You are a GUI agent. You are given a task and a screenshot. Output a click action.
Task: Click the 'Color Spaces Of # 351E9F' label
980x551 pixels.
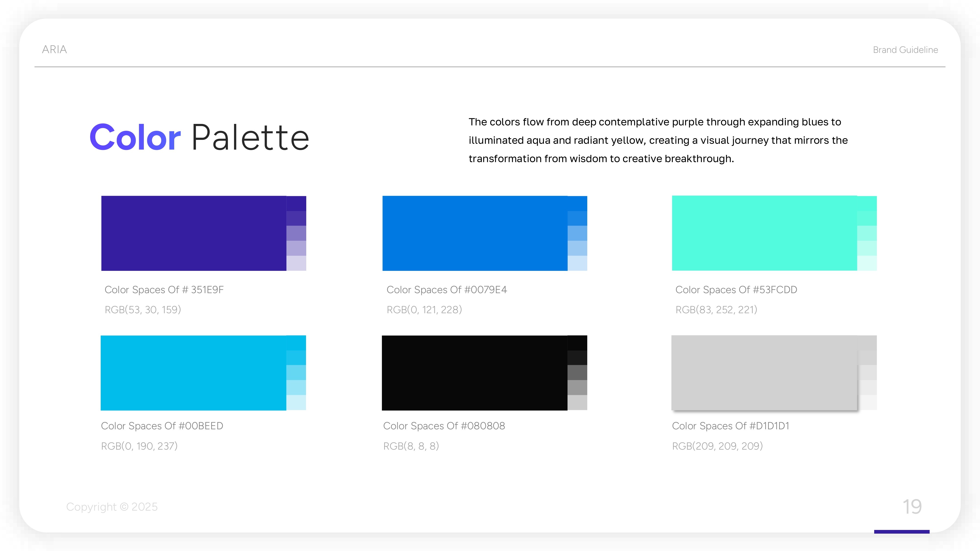[164, 290]
